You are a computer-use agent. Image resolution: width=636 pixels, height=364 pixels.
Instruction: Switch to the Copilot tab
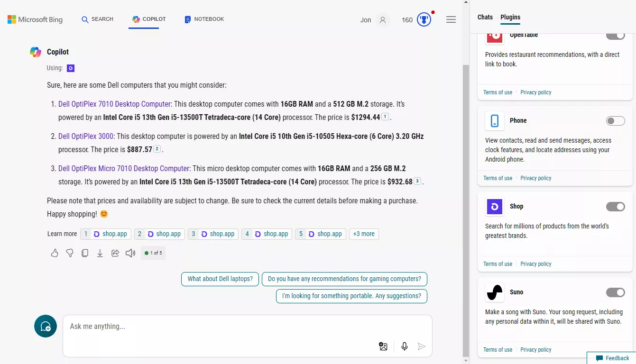149,19
